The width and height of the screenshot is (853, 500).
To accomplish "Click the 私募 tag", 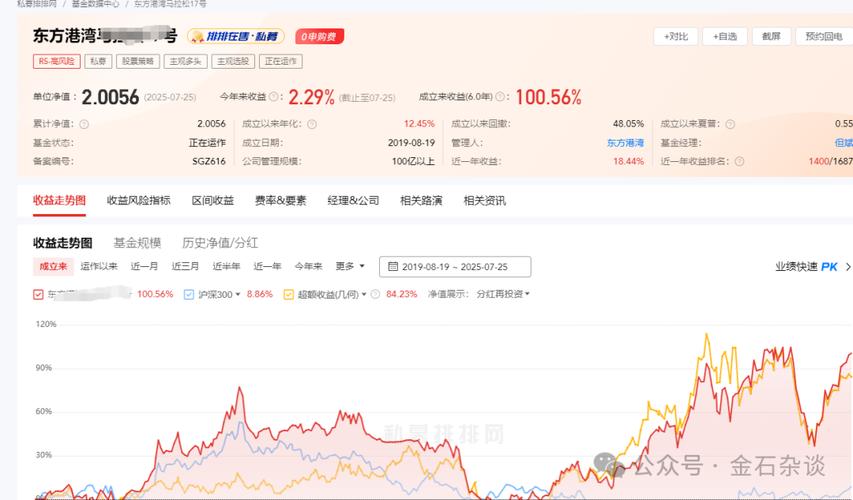I will tap(98, 61).
